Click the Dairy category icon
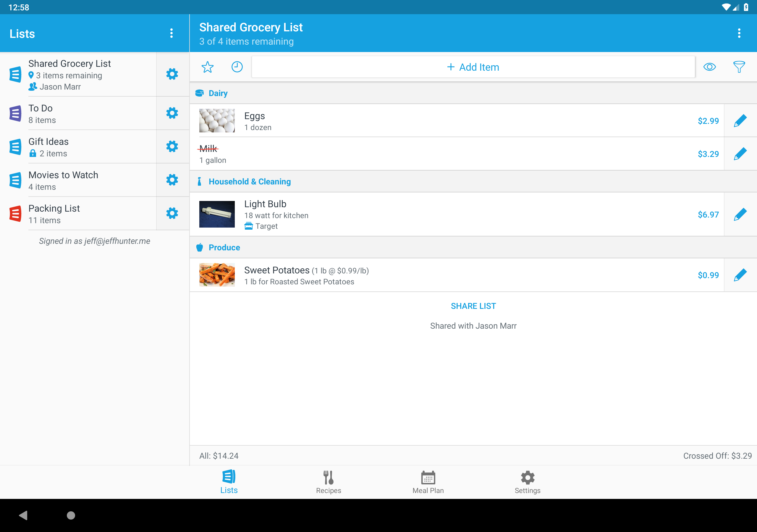The image size is (757, 532). tap(200, 93)
